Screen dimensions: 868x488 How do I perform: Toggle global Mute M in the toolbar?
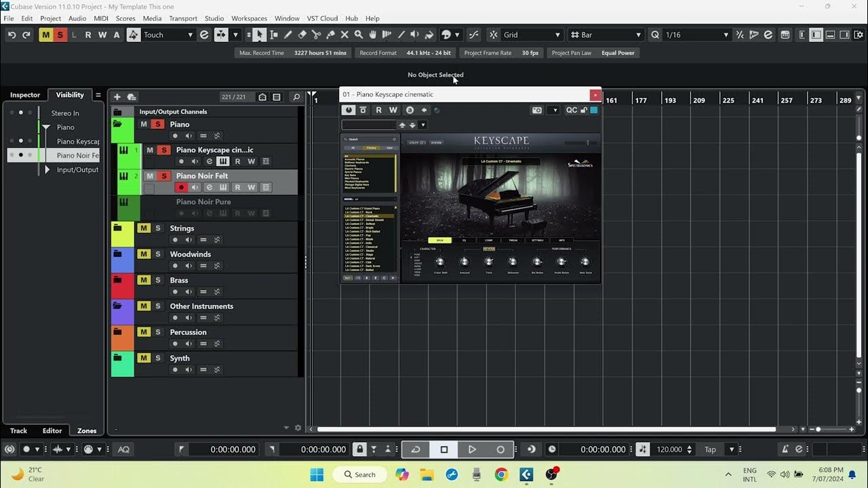click(45, 35)
